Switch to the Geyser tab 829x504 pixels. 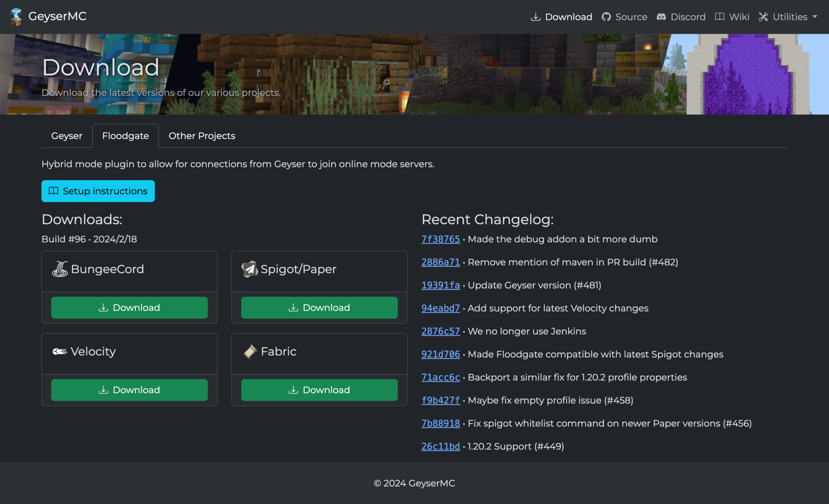click(x=66, y=136)
